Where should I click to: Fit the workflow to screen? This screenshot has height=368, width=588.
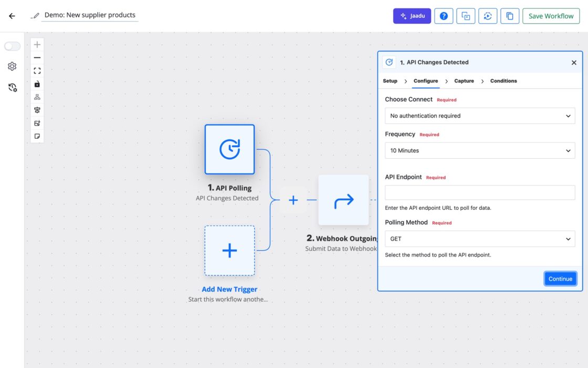(37, 71)
